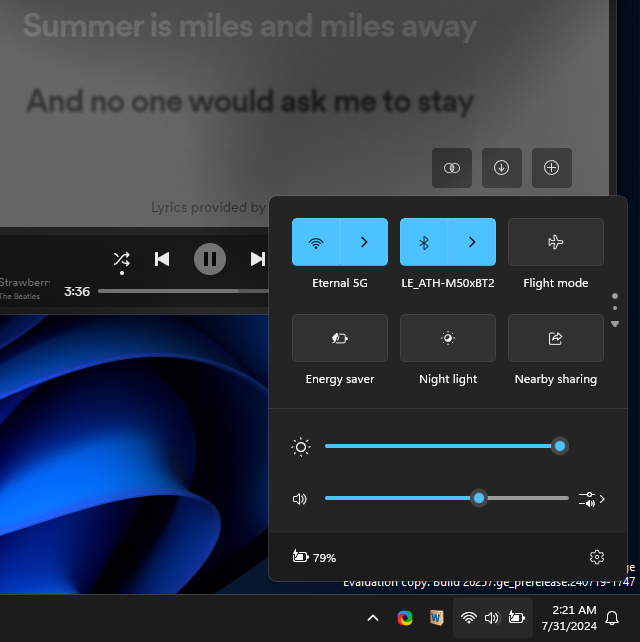
Task: Toggle shuffle in the music player
Action: [x=122, y=259]
